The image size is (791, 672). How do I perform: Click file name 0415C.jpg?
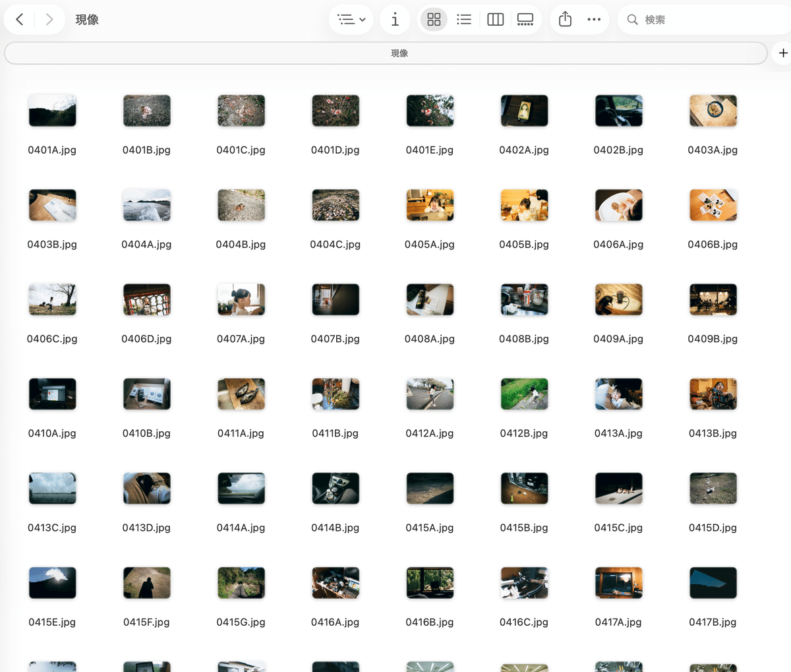click(x=618, y=528)
